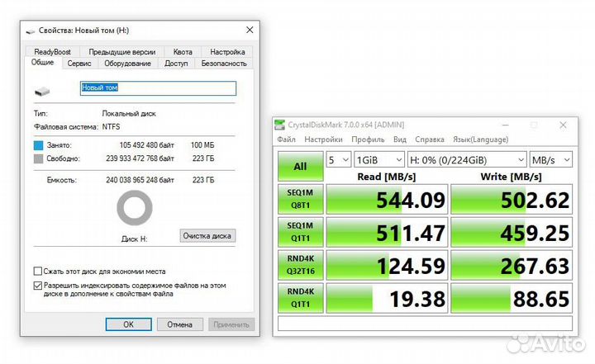595x364 pixels.
Task: Open the Вид menu
Action: click(x=400, y=139)
